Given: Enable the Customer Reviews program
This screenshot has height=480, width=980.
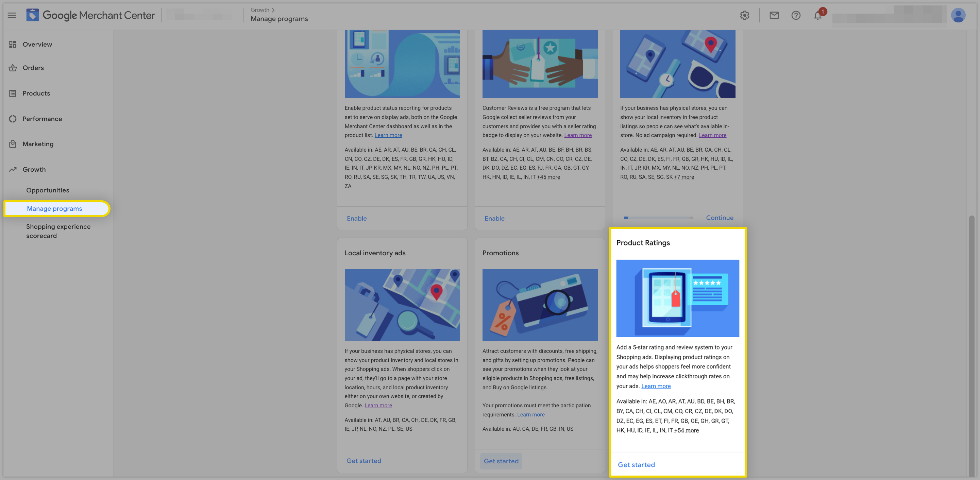Looking at the screenshot, I should coord(494,218).
